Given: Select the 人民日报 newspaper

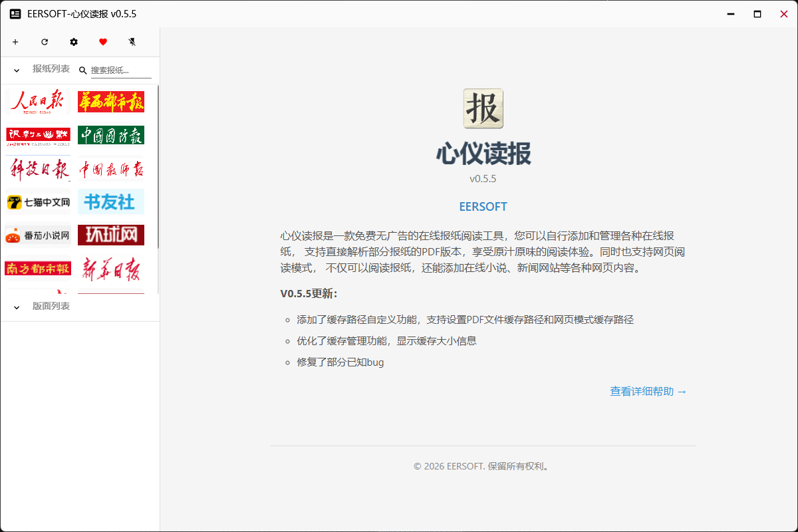Looking at the screenshot, I should 37,101.
